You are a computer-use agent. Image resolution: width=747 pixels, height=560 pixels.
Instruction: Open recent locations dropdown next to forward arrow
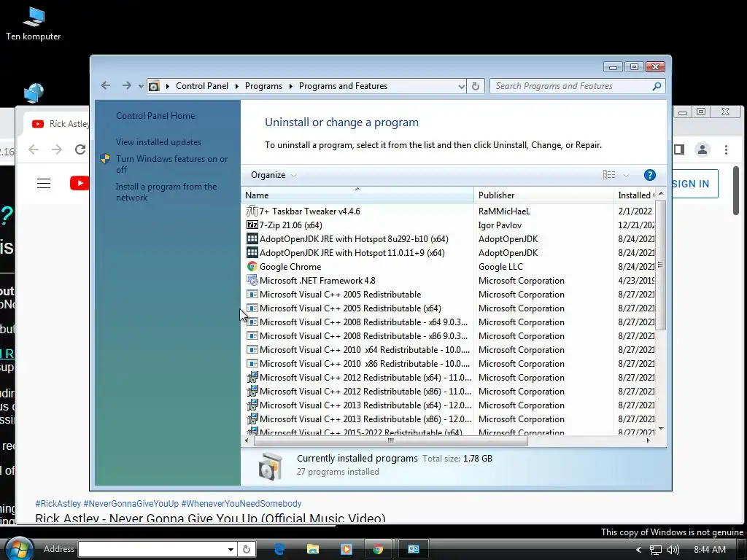(141, 86)
